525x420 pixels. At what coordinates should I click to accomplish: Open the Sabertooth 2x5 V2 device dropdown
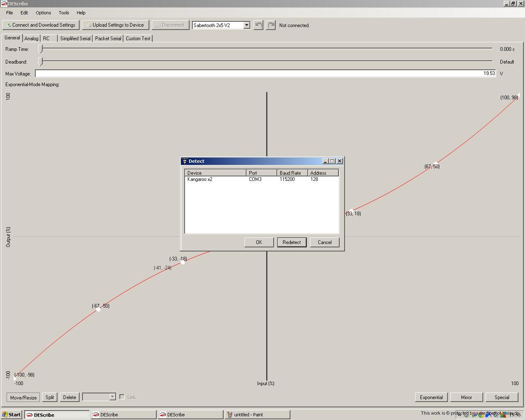point(247,25)
